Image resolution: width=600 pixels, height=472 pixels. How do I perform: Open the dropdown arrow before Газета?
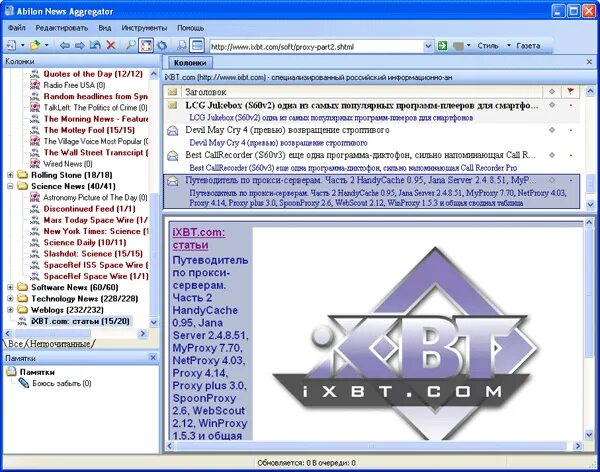pyautogui.click(x=509, y=46)
